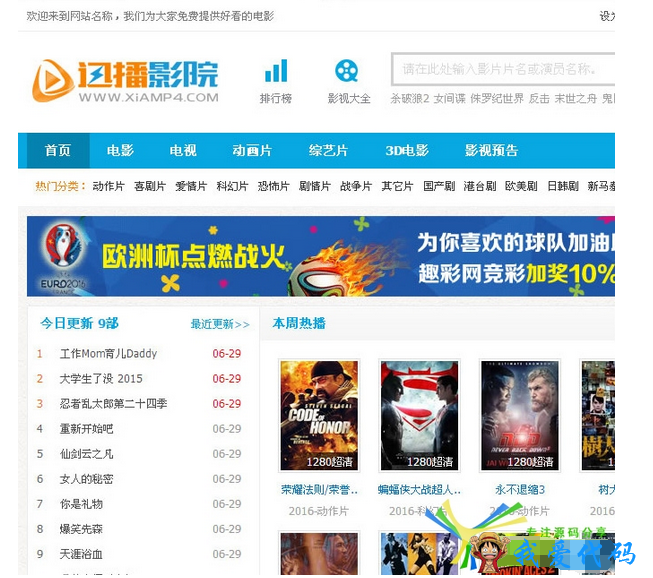Select the 动作片 category link
Image resolution: width=653 pixels, height=578 pixels.
(x=108, y=186)
